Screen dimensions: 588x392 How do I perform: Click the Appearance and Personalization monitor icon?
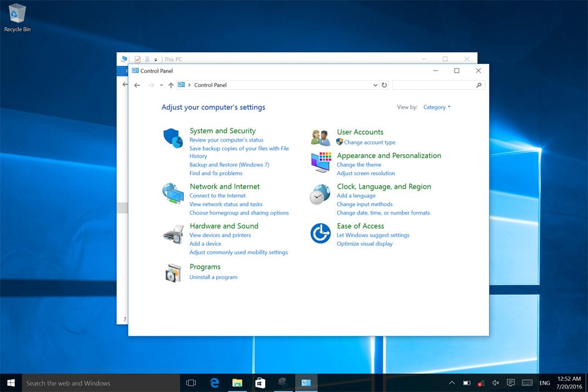coord(320,162)
